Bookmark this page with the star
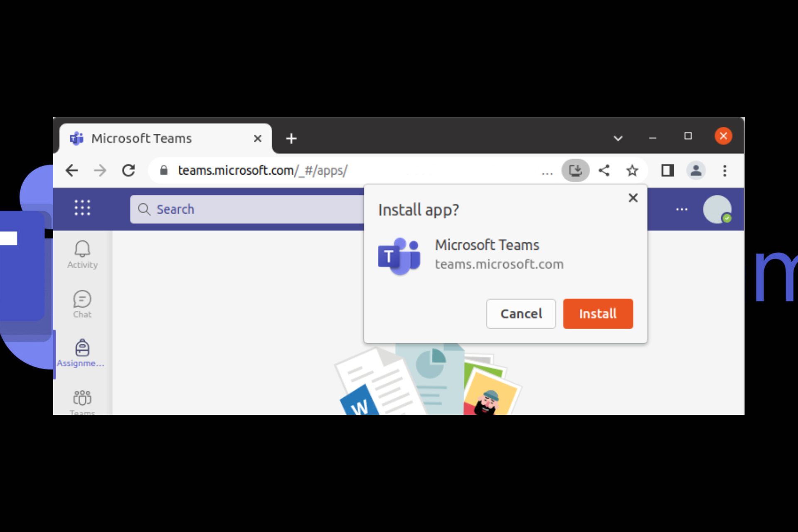The height and width of the screenshot is (532, 798). 632,170
